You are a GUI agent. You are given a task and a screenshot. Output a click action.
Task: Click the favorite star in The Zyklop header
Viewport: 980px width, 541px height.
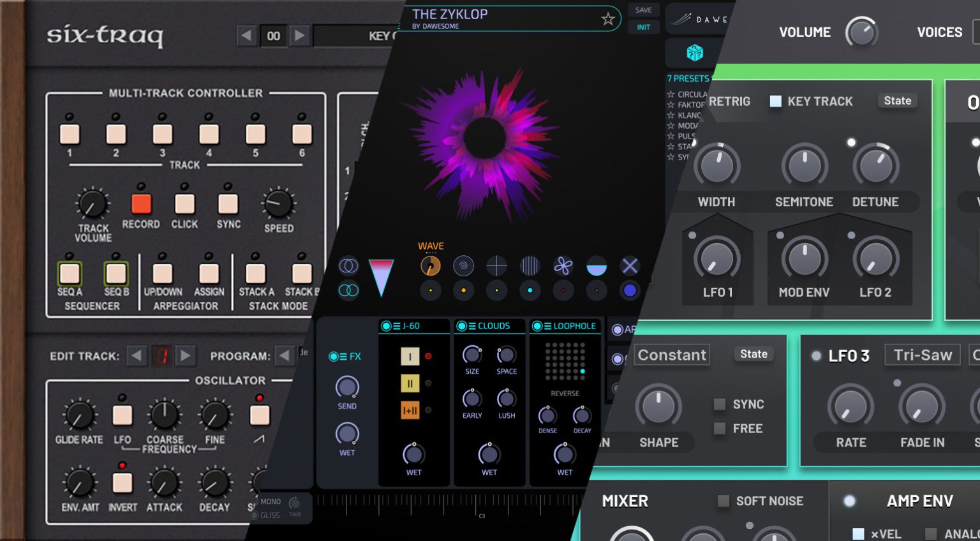608,19
